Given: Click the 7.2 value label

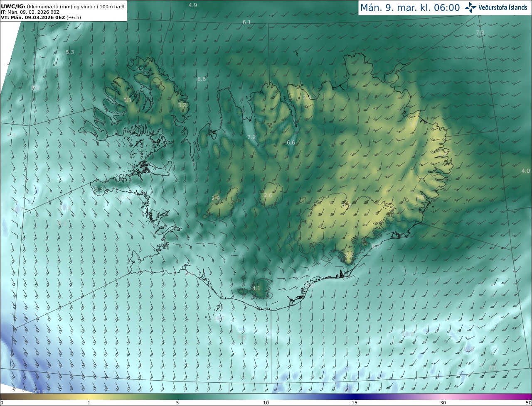Looking at the screenshot, I should 251,137.
